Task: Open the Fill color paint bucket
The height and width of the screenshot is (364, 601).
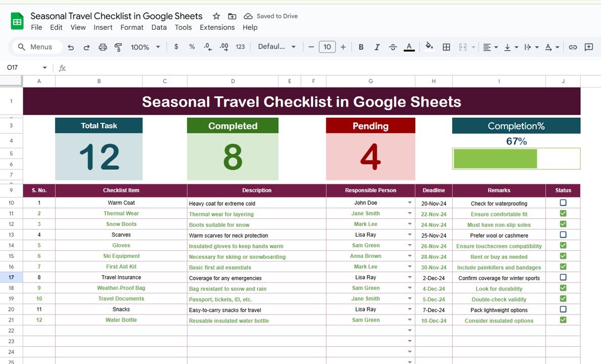Action: [x=430, y=47]
